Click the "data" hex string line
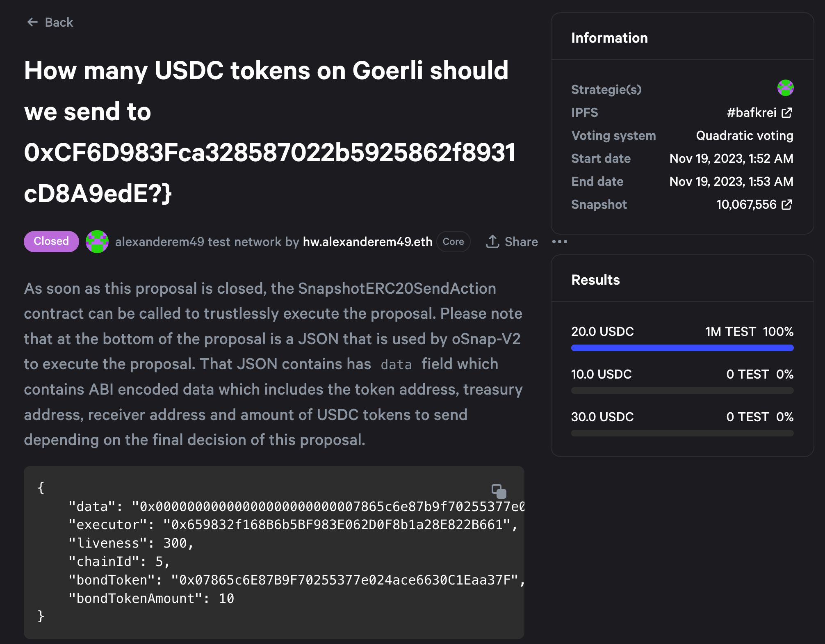 296,507
